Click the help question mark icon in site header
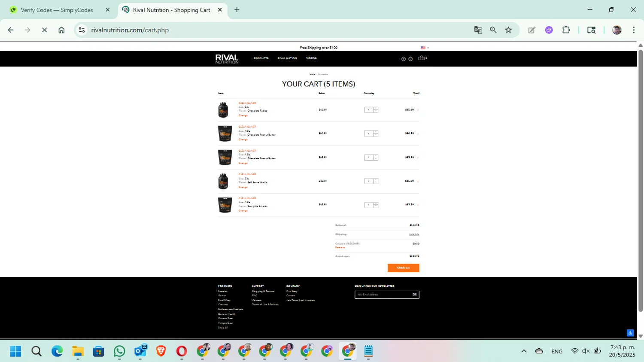 click(403, 59)
